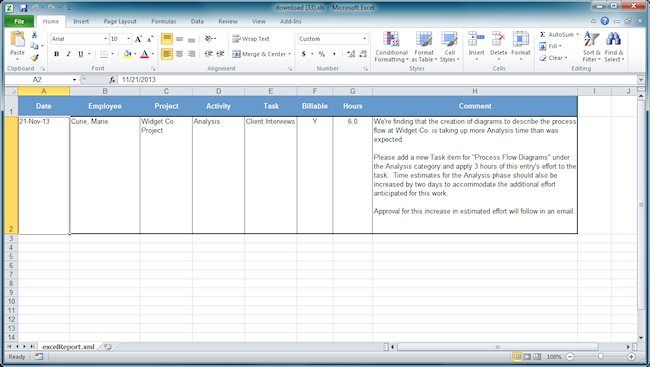
Task: Click the zoom in plus button
Action: point(631,357)
